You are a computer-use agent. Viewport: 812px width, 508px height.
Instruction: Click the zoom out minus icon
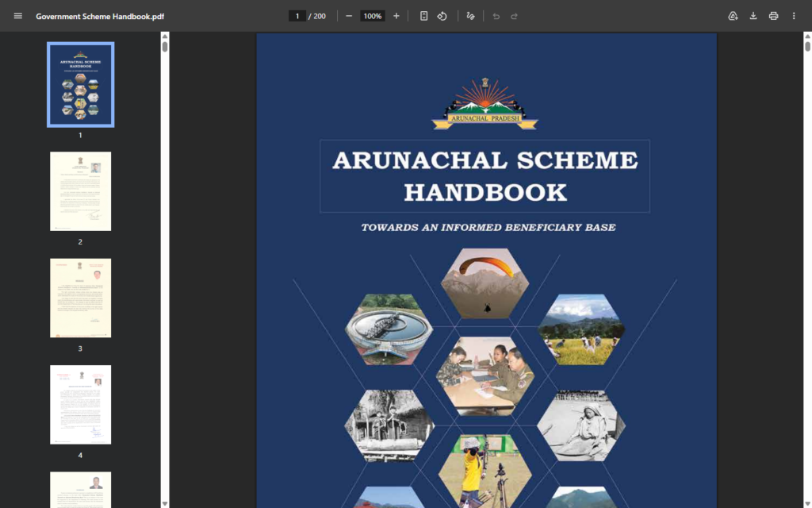click(x=349, y=16)
